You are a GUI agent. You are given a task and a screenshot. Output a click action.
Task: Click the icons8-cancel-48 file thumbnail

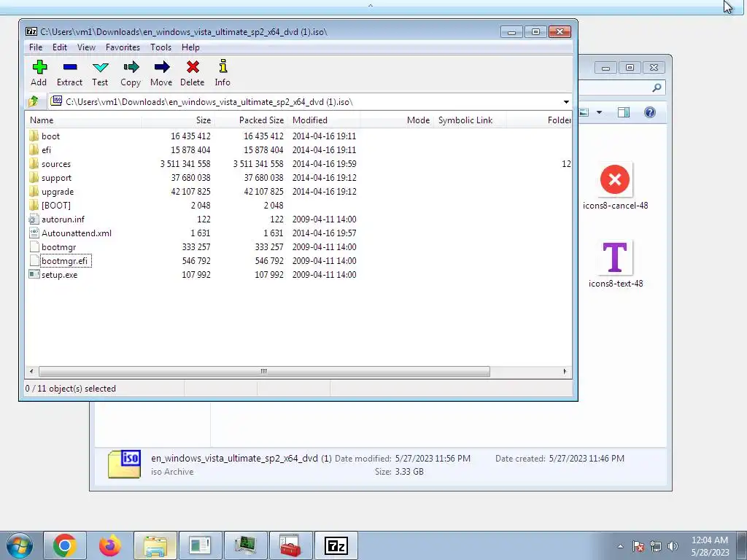tap(615, 179)
